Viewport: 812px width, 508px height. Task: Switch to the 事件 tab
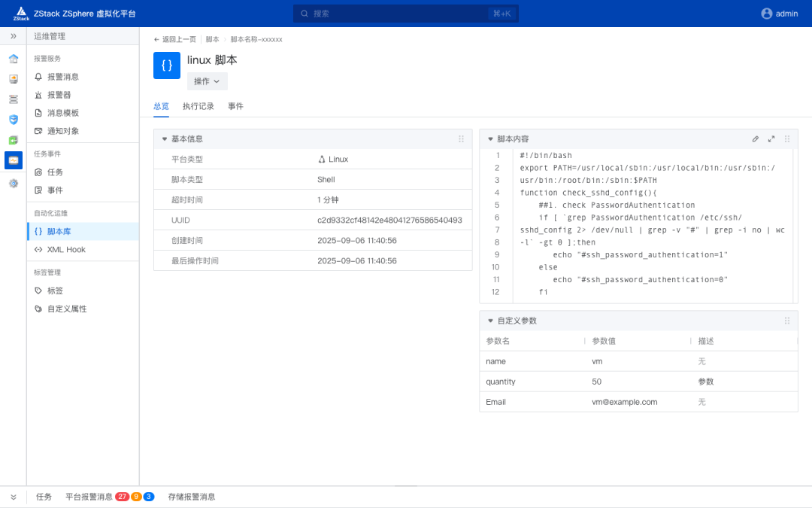[235, 106]
